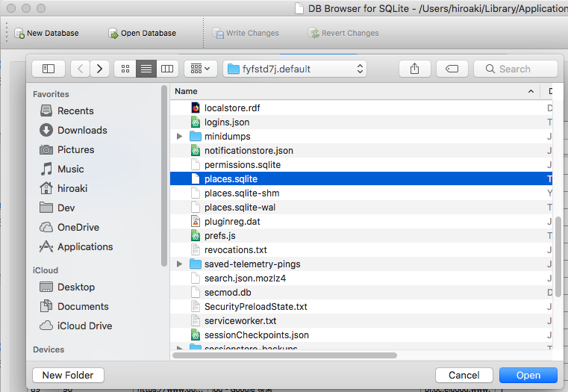Click the edit tags icon button
568x392 pixels.
pyautogui.click(x=452, y=69)
